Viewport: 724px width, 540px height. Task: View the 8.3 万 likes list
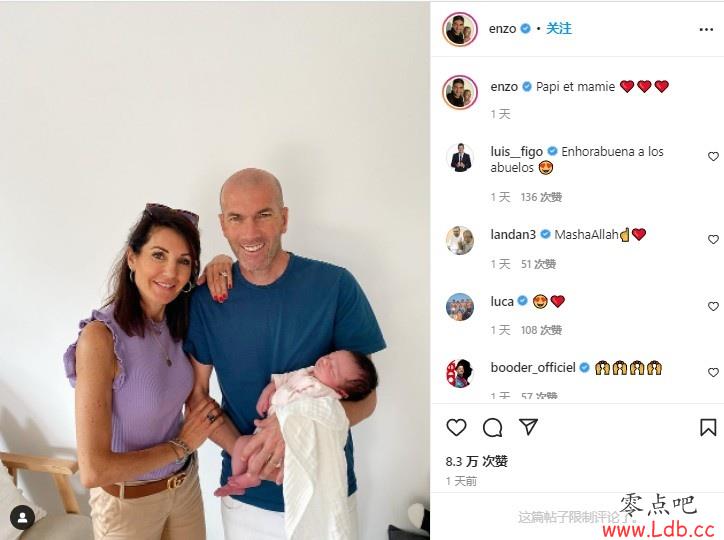pyautogui.click(x=477, y=461)
